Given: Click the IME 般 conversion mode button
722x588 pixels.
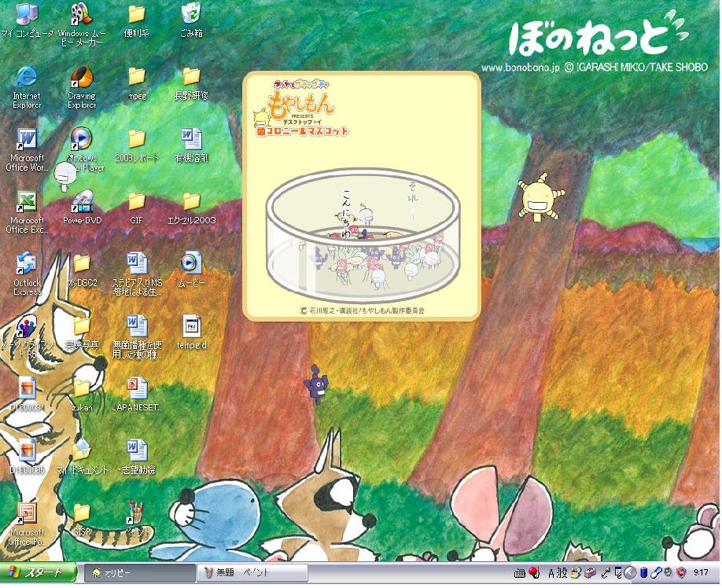Looking at the screenshot, I should tap(562, 573).
